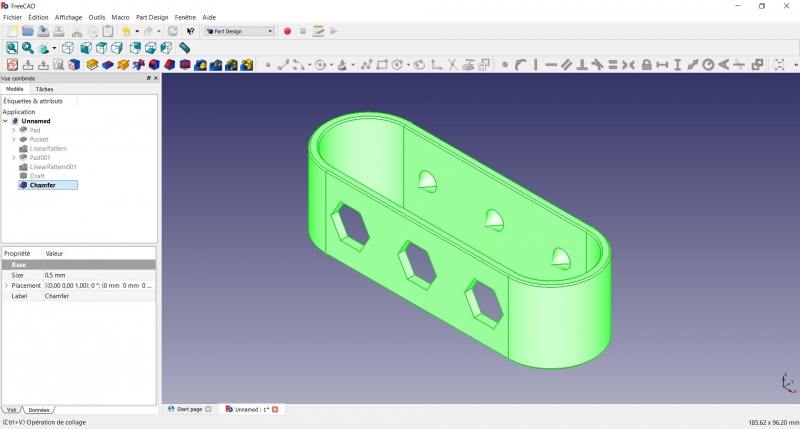The image size is (800, 429).
Task: Click the Label value Chamfer field
Action: click(x=99, y=296)
